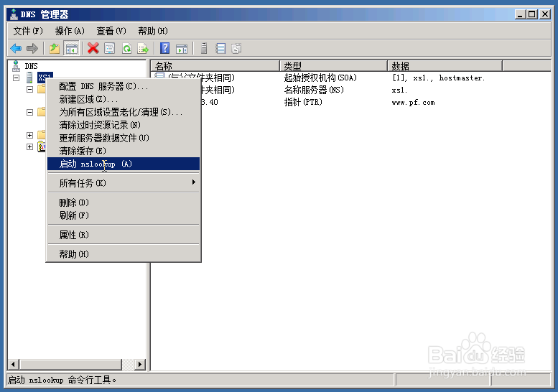The height and width of the screenshot is (392, 558).
Task: Collapse the second folder under XS1
Action: (x=30, y=113)
